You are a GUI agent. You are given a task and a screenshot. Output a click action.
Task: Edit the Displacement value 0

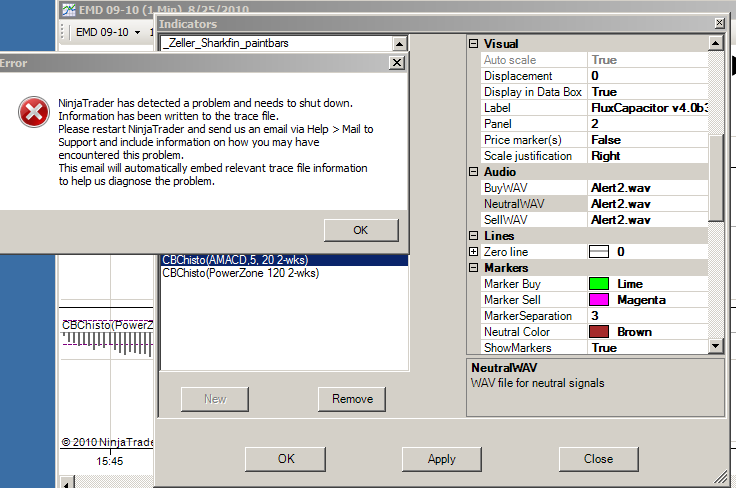648,76
